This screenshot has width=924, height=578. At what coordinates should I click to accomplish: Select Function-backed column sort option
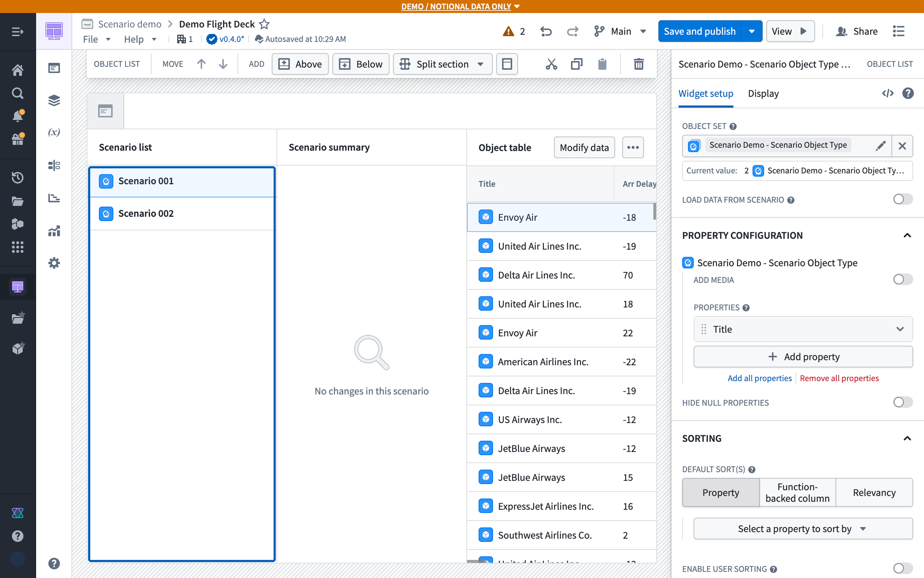click(x=797, y=492)
